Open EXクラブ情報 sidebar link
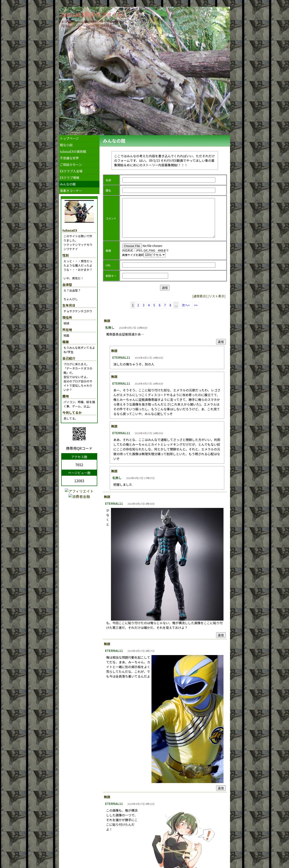This screenshot has width=289, height=868. pyautogui.click(x=79, y=178)
